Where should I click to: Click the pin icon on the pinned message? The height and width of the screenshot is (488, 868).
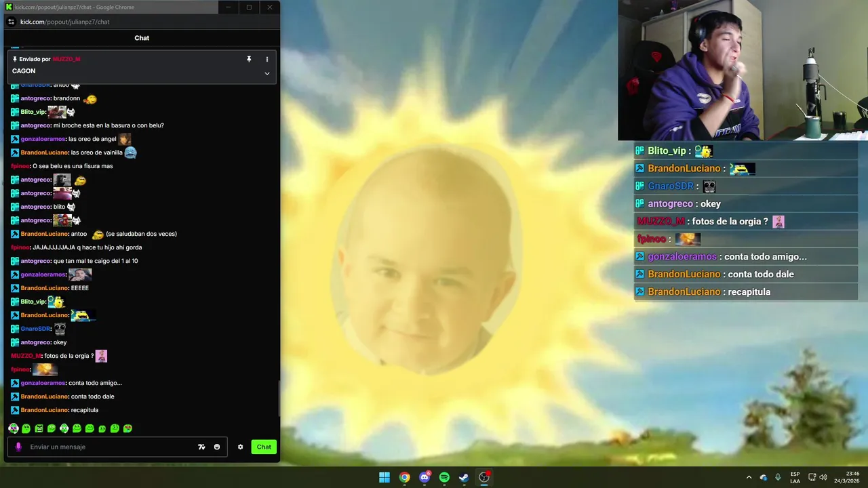pos(249,59)
